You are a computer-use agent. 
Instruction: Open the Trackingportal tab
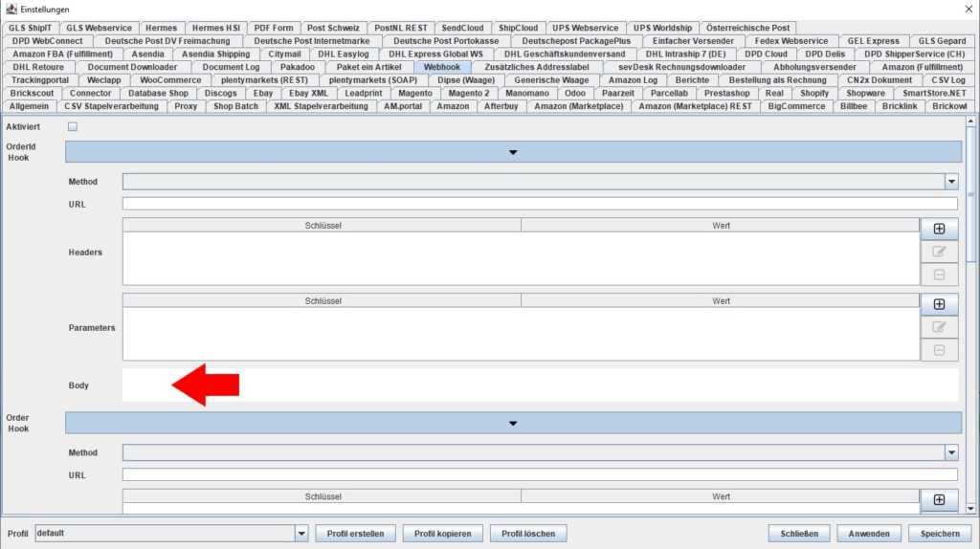point(40,80)
